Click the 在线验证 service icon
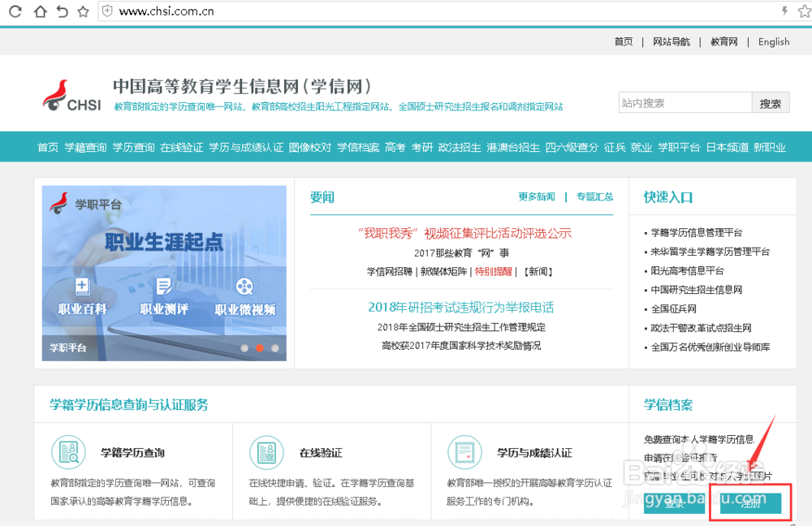 (266, 452)
